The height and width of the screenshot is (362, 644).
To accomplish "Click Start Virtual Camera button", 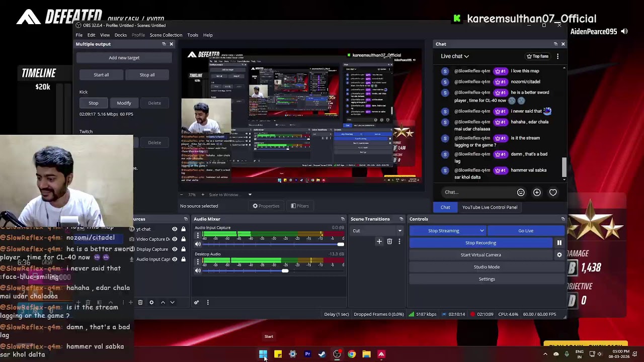I will click(x=481, y=255).
